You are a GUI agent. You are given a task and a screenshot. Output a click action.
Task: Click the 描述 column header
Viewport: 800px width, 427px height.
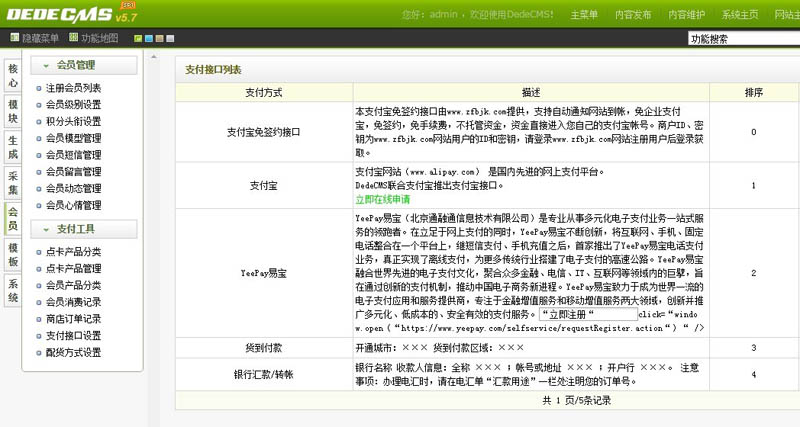pos(531,92)
